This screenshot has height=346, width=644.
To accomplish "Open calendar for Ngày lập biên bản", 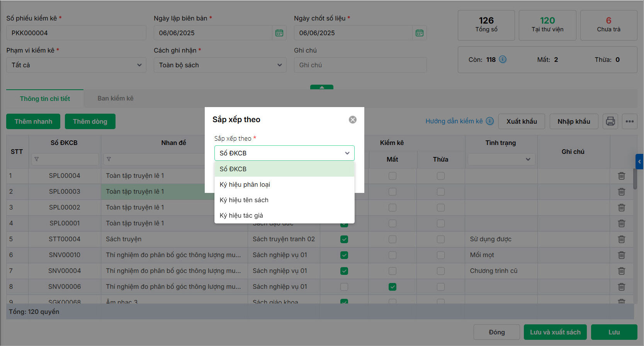I will point(279,33).
